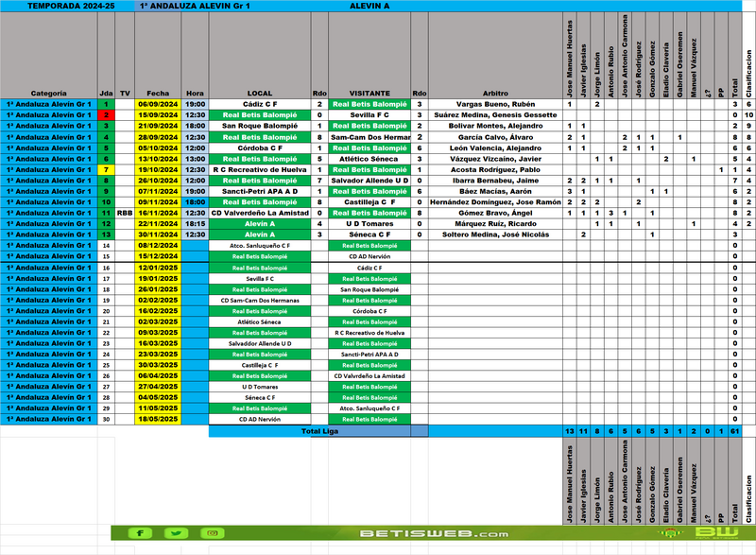The height and width of the screenshot is (555, 756).
Task: Select referee 'Hernández Domínguez, Jose Ramón'
Action: coord(495,202)
